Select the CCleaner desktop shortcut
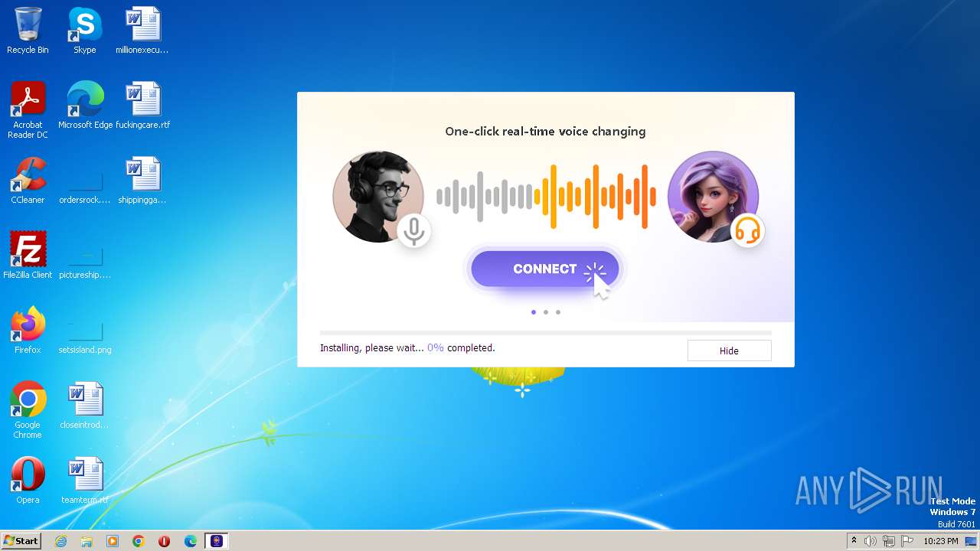The height and width of the screenshot is (551, 980). click(28, 181)
